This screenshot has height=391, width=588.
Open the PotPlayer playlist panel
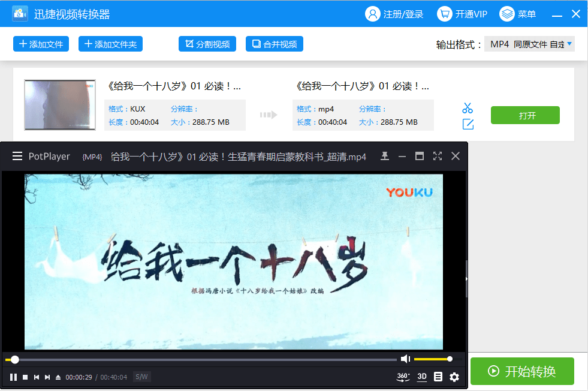pyautogui.click(x=438, y=377)
